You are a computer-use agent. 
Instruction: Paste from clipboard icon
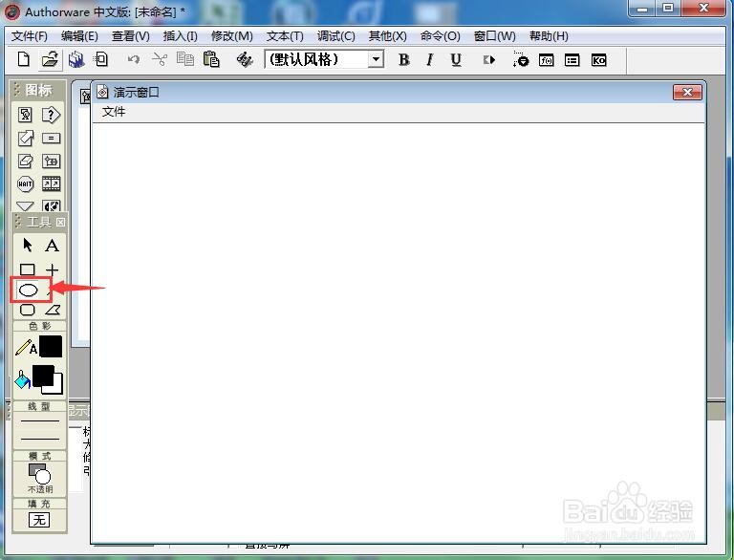(211, 59)
